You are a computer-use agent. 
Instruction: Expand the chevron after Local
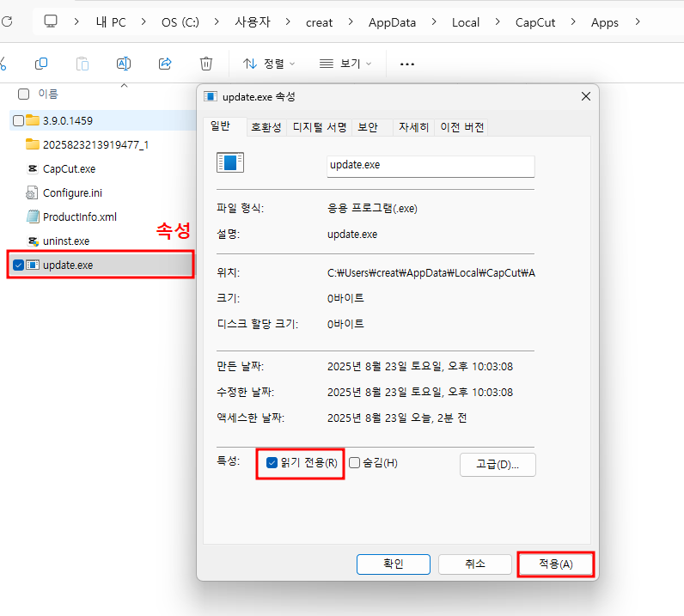coord(498,21)
